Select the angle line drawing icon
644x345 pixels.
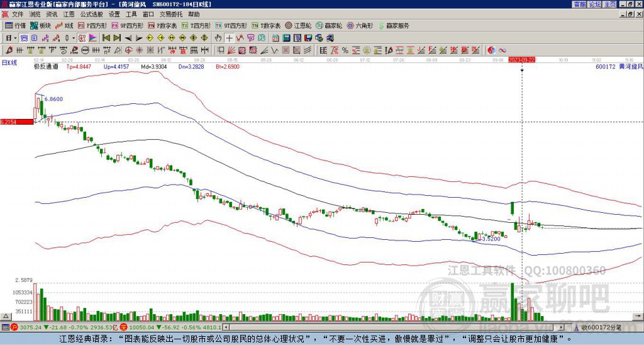pyautogui.click(x=264, y=50)
